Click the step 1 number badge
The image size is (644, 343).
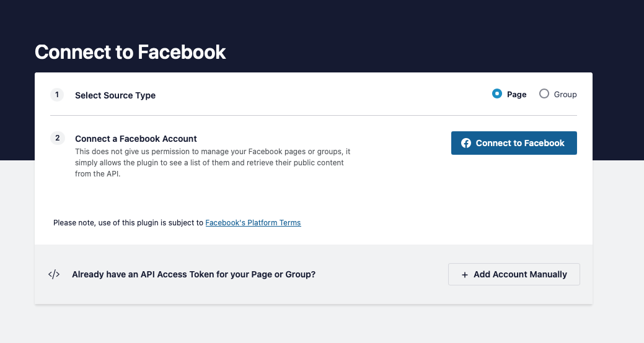pos(57,95)
